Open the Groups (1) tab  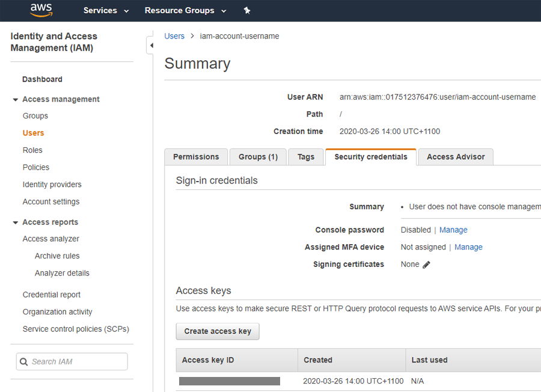tap(258, 157)
